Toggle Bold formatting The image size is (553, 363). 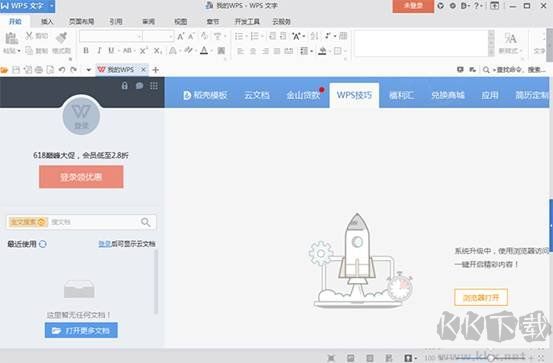click(x=86, y=51)
